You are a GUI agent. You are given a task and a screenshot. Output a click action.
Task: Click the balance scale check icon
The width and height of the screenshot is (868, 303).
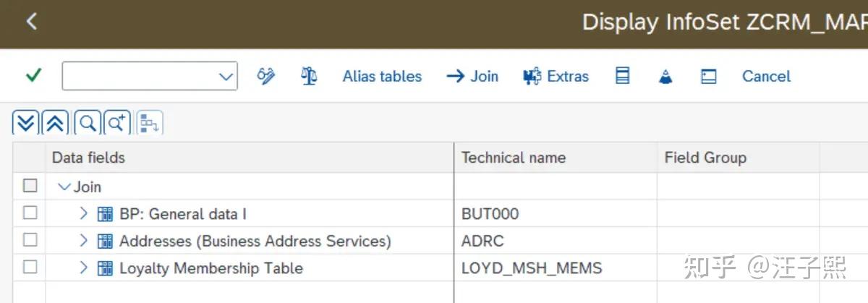tap(309, 76)
